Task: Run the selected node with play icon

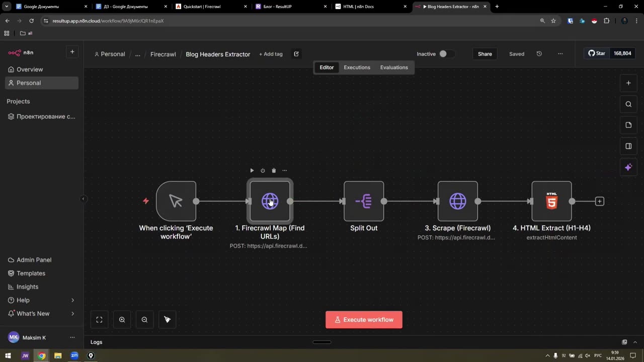Action: click(252, 170)
